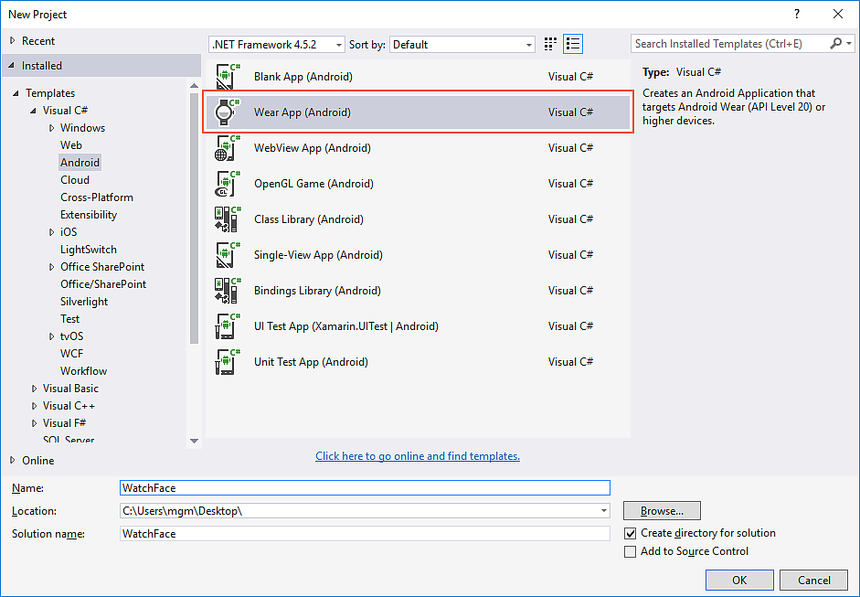Screen dimensions: 860x597
Task: Switch to small icons view
Action: point(548,44)
